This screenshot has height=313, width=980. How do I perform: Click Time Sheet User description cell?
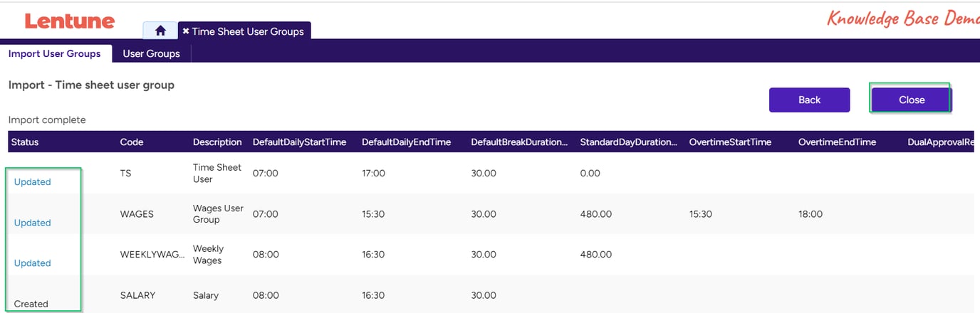217,173
